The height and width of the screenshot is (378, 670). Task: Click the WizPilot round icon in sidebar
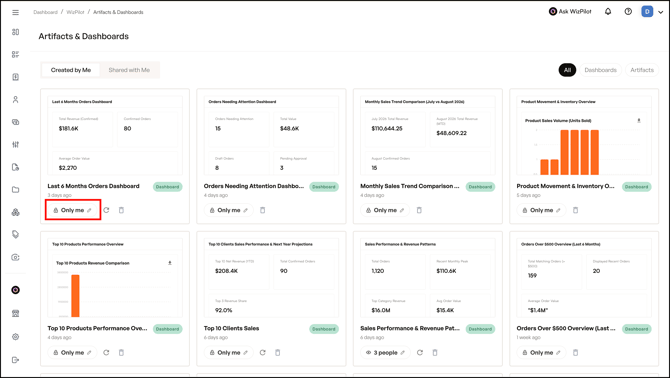[x=15, y=290]
